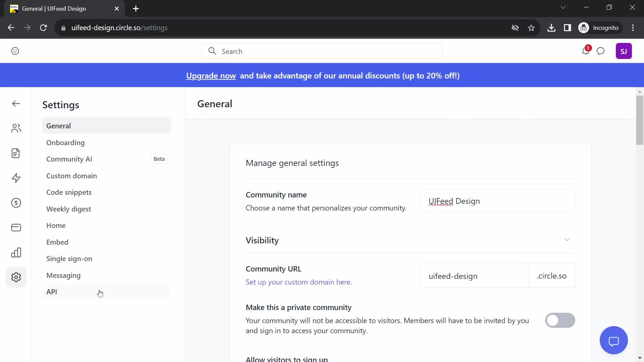Select General settings menu item

tap(58, 126)
